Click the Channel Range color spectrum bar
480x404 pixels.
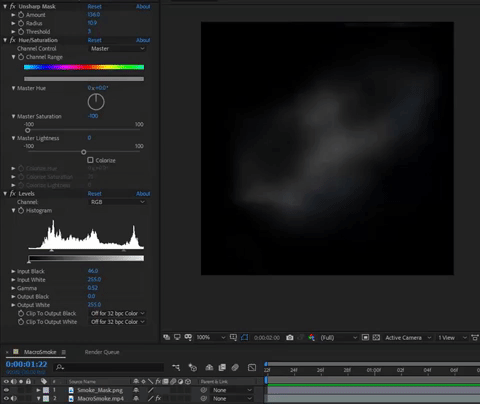[x=84, y=67]
